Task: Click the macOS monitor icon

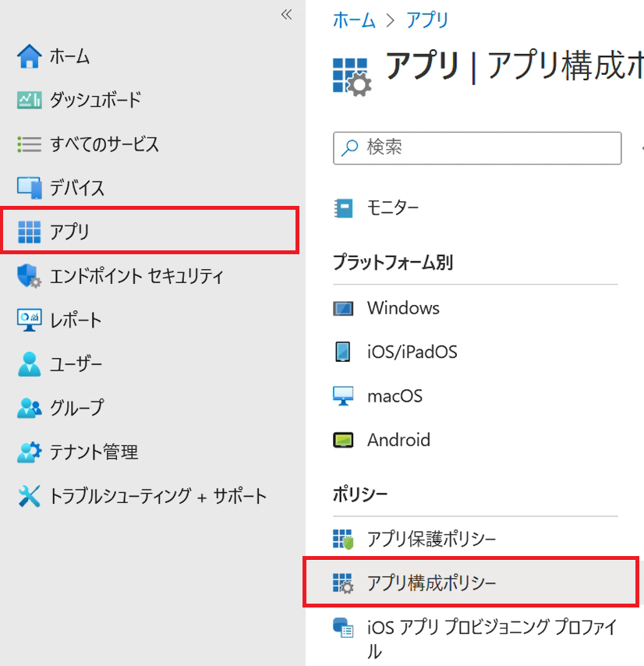Action: [x=343, y=396]
